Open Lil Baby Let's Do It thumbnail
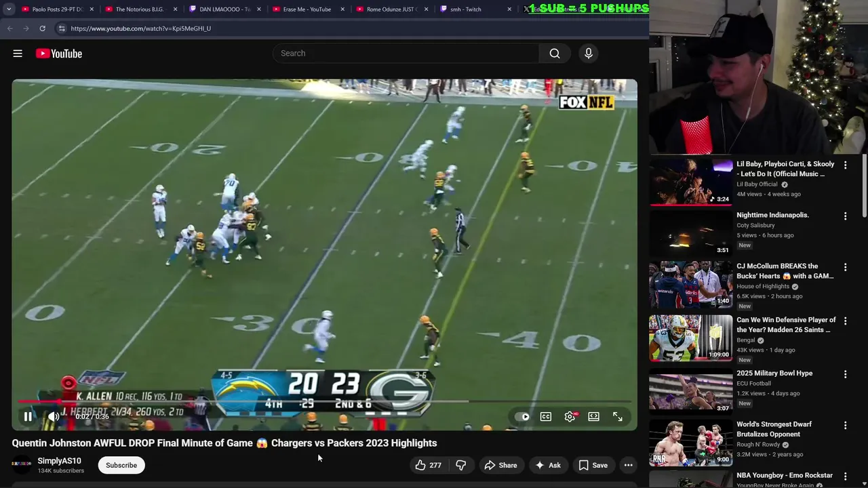This screenshot has width=868, height=488. pos(691,182)
